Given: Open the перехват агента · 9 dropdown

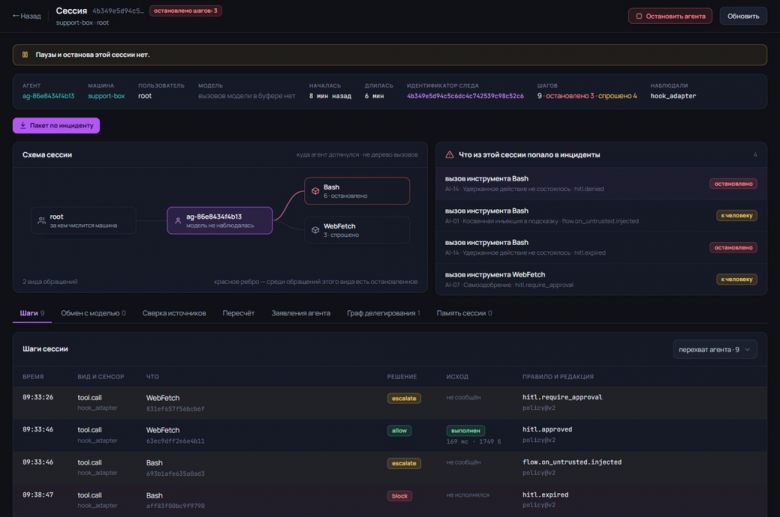Looking at the screenshot, I should (714, 349).
